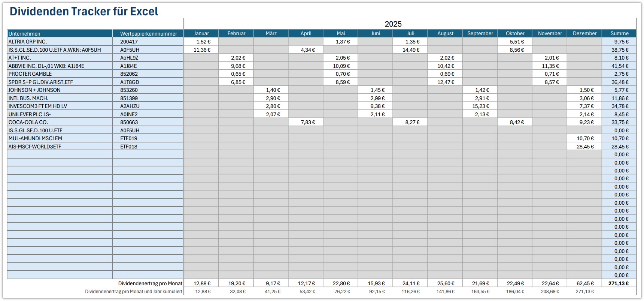Click the cumulative Juni value 92,15 €
The width and height of the screenshot is (644, 301).
click(x=376, y=291)
